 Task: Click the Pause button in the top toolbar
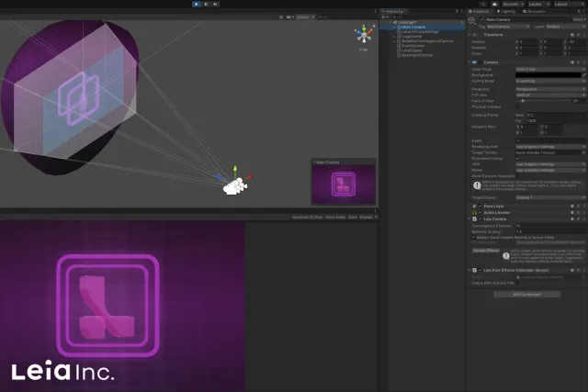pyautogui.click(x=206, y=4)
